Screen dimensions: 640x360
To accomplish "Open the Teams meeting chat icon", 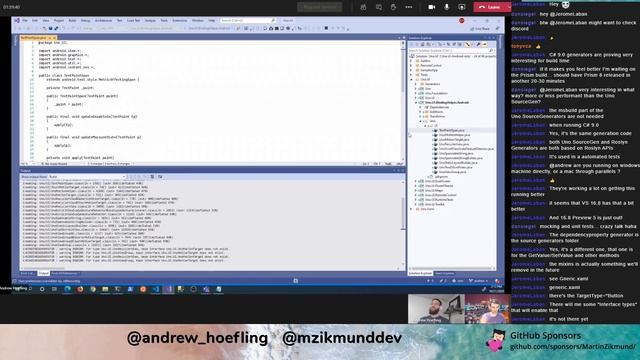I will (378, 7).
